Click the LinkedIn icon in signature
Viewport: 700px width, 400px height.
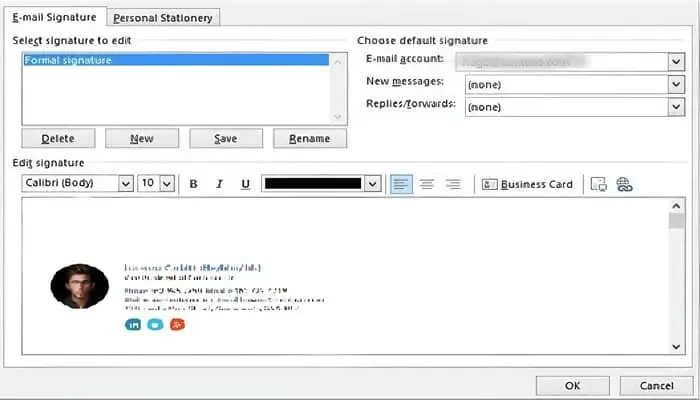133,324
